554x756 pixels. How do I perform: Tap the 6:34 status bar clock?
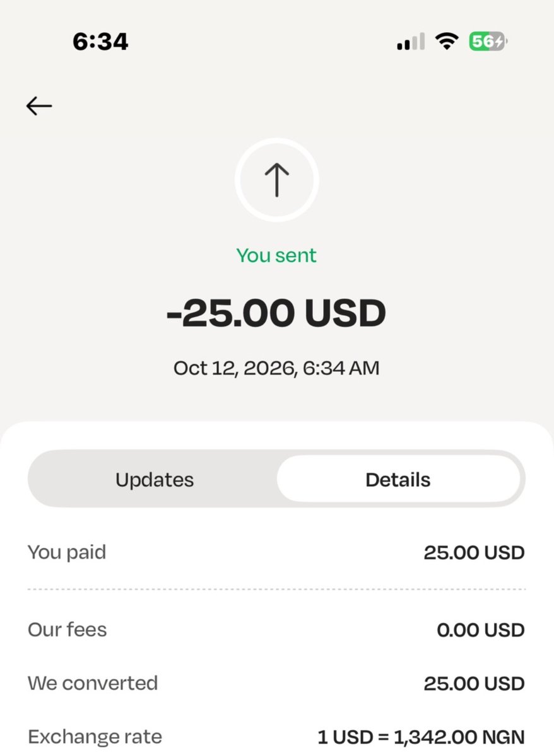tap(100, 42)
